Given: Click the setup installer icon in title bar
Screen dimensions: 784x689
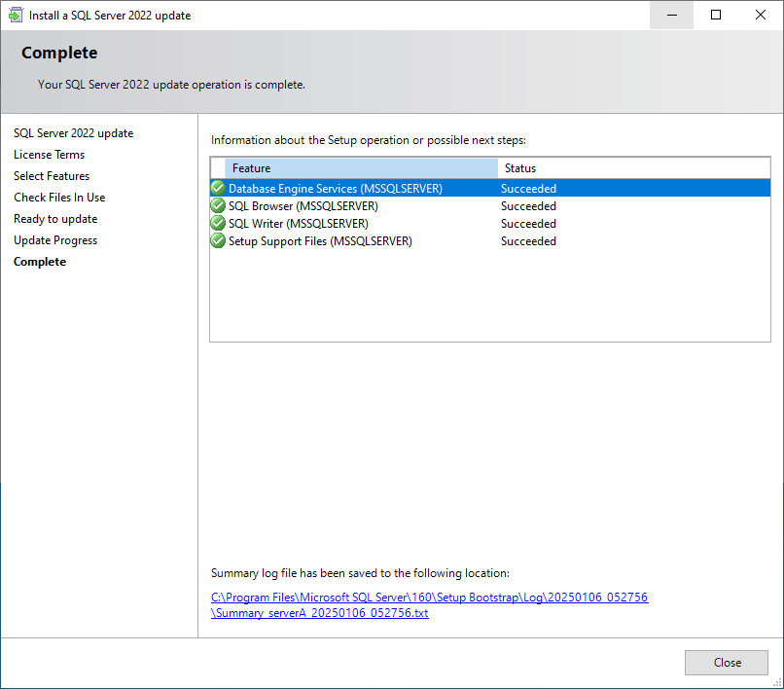Looking at the screenshot, I should pyautogui.click(x=16, y=15).
